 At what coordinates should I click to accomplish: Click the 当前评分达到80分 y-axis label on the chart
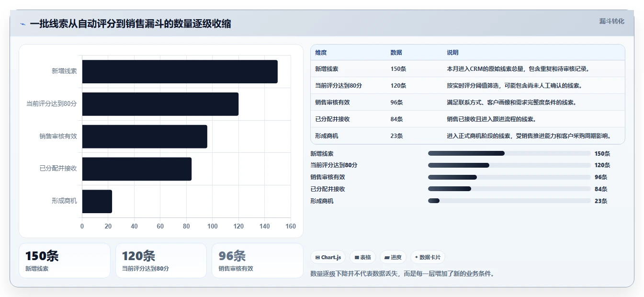52,104
